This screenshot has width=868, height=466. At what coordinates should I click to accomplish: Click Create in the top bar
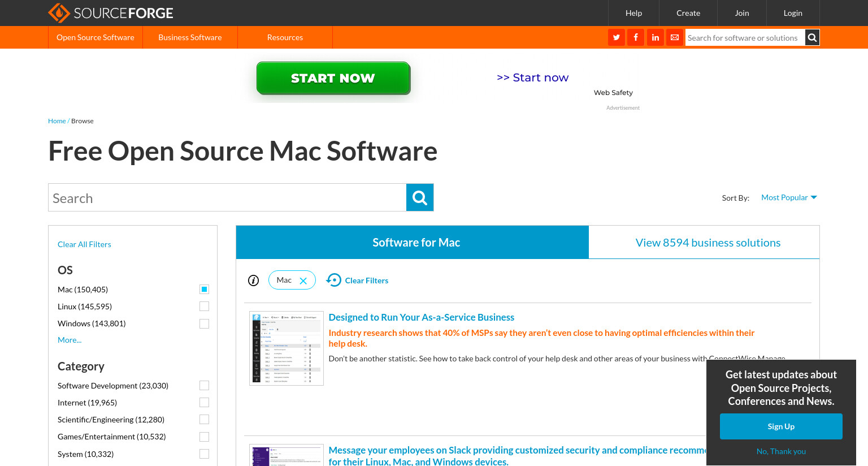pos(688,13)
